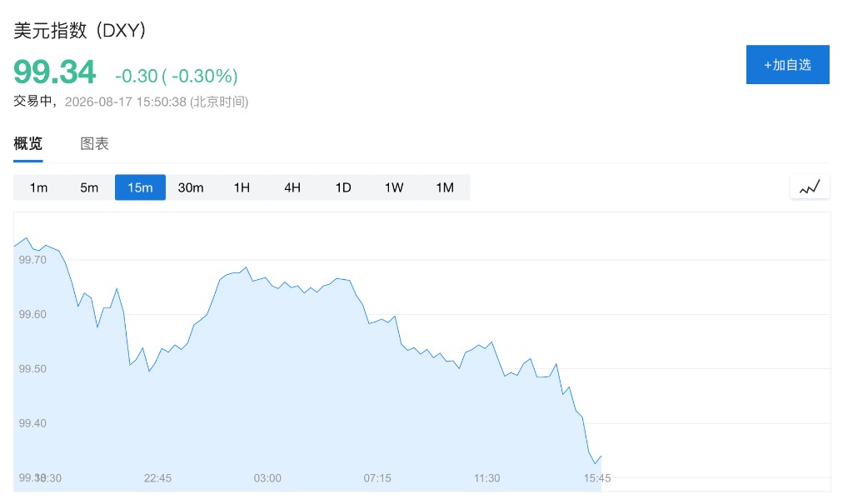Select the 1m timeframe
This screenshot has width=853, height=504.
[x=38, y=187]
